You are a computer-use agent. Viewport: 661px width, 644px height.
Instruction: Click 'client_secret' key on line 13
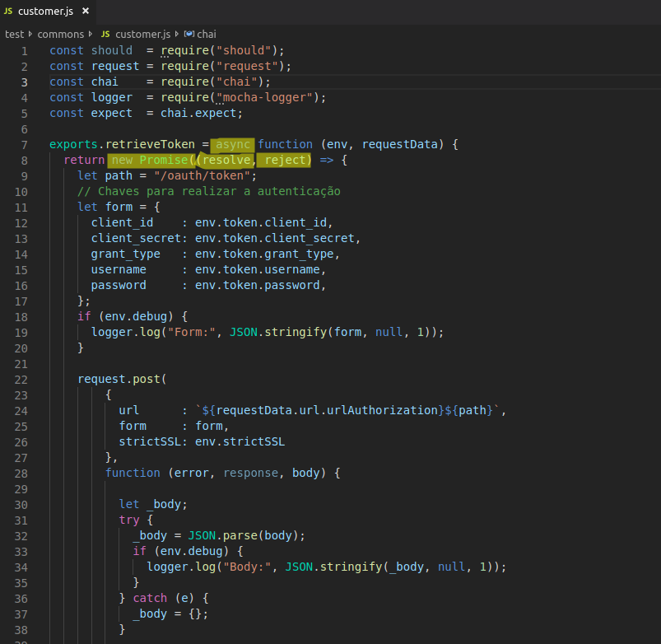coord(136,239)
